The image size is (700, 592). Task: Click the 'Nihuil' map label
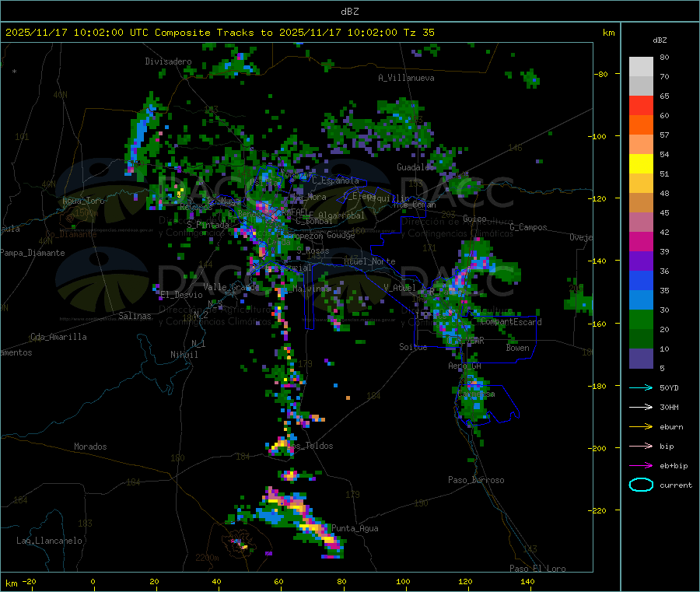tap(184, 355)
